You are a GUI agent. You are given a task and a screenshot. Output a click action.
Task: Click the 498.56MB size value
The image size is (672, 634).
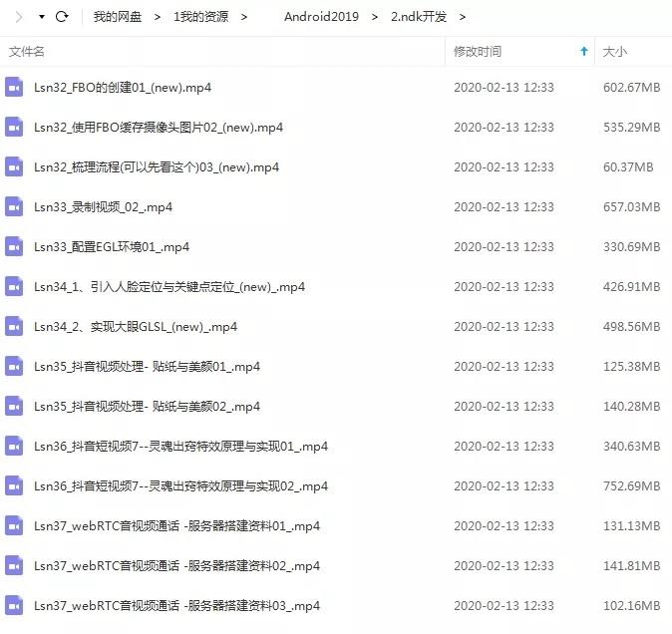(x=632, y=326)
